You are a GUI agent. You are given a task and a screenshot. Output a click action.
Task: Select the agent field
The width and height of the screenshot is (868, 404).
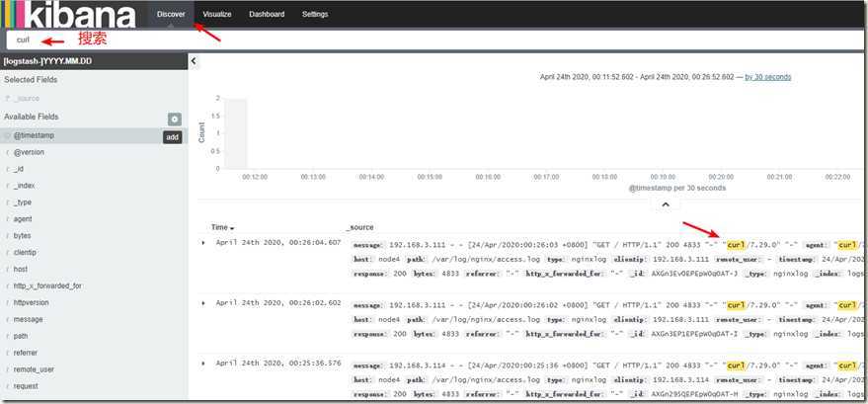pos(23,219)
